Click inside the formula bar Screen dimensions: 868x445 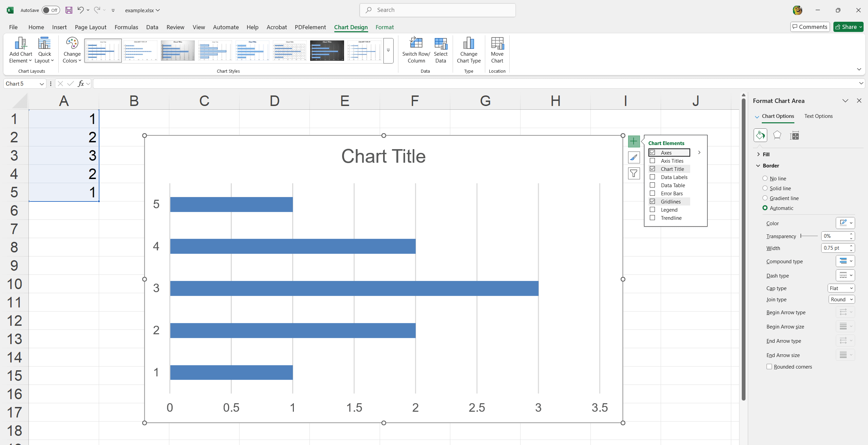[339, 83]
